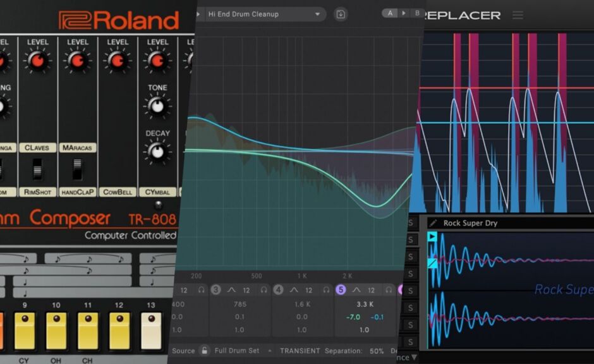Viewport: 594px width, 364px height.
Task: Click the Claves instrument label
Action: click(37, 148)
